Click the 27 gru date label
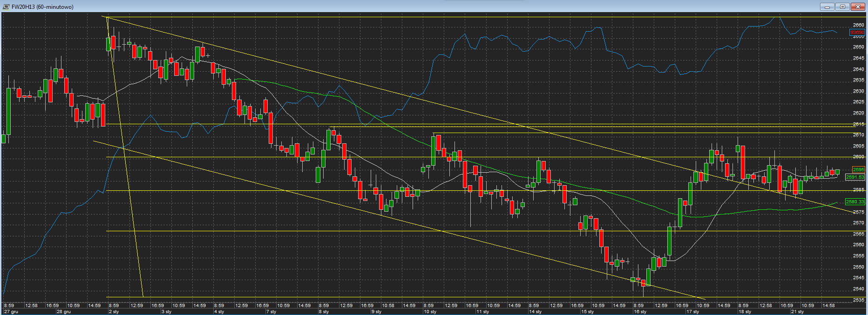This screenshot has width=868, height=315. 11,312
